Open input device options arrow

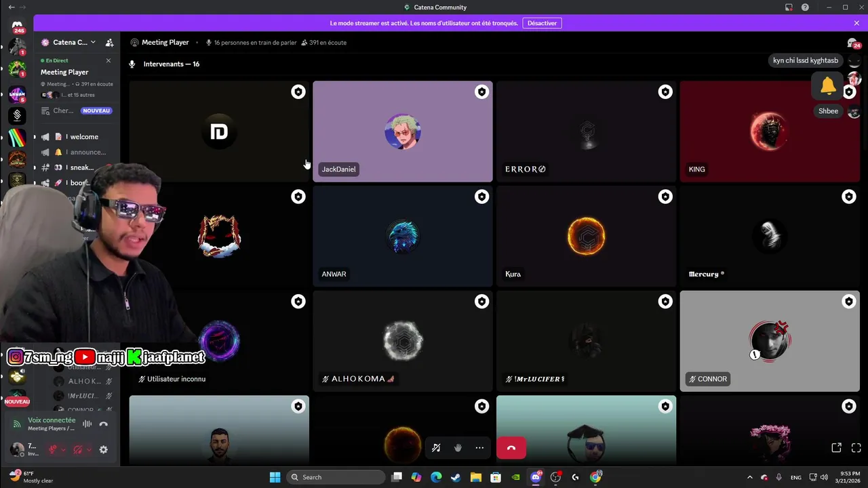point(63,449)
